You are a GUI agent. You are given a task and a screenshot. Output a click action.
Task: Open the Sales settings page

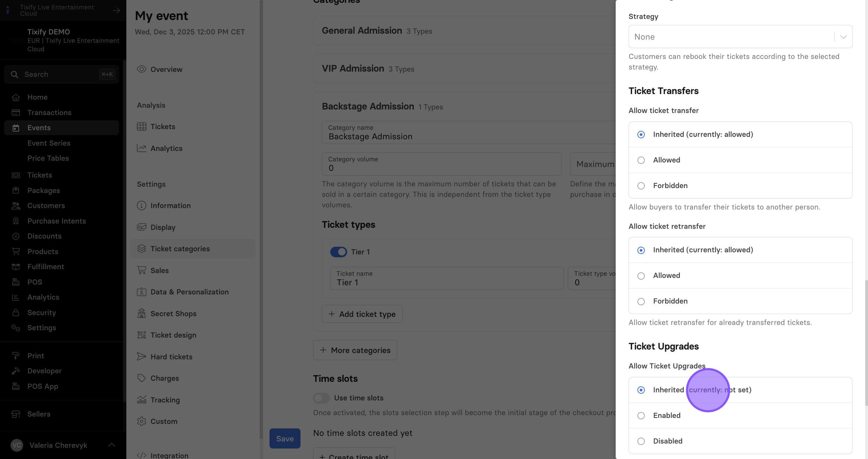[193, 271]
